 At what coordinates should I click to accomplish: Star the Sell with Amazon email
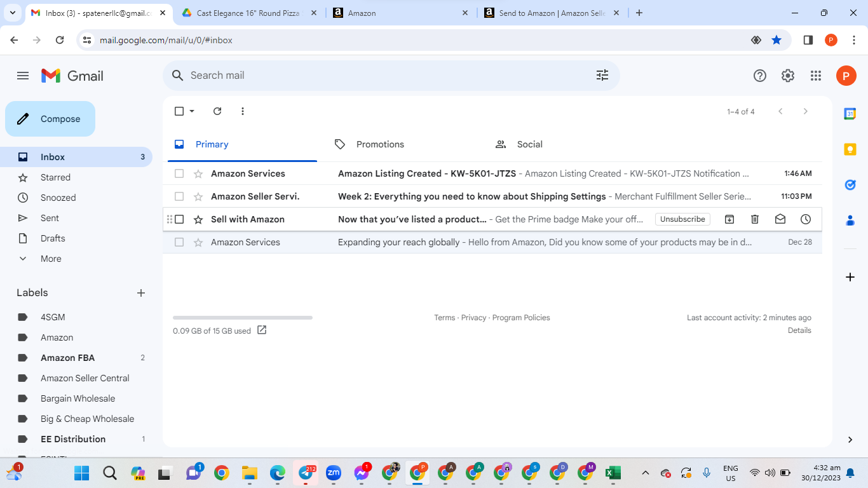[x=198, y=219]
